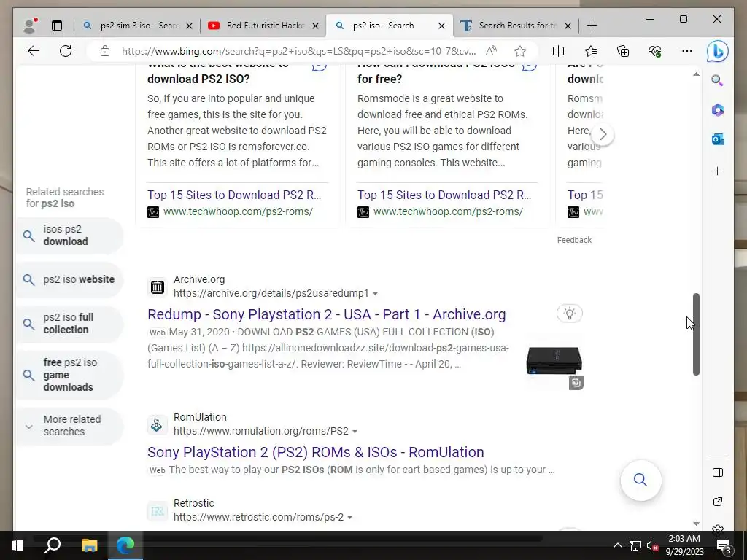
Task: Click the floating search magnifier button
Action: [640, 480]
